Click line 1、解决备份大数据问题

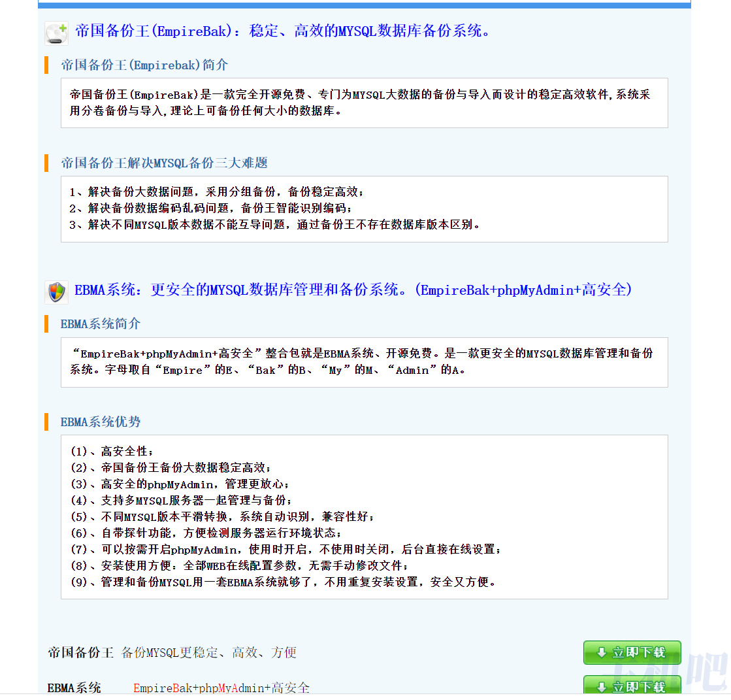pos(217,192)
